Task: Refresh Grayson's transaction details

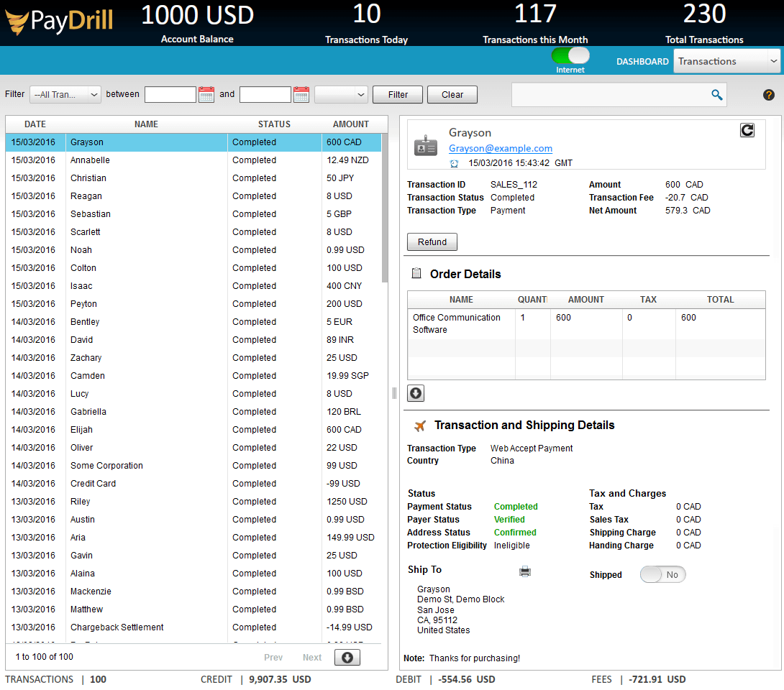Action: coord(747,130)
